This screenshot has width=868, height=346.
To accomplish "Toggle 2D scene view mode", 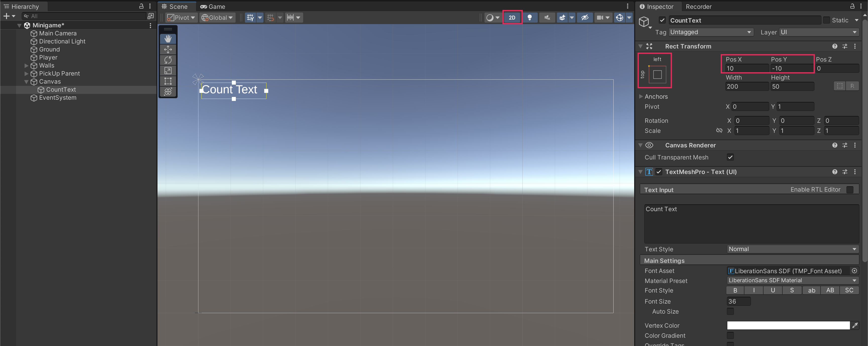I will click(x=512, y=18).
